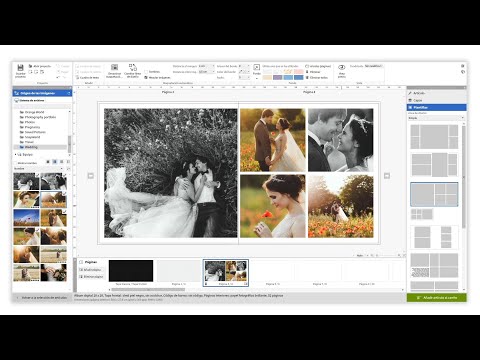Click the Cuadro de texto tool
Viewport: 480px width, 360px height.
click(x=88, y=77)
